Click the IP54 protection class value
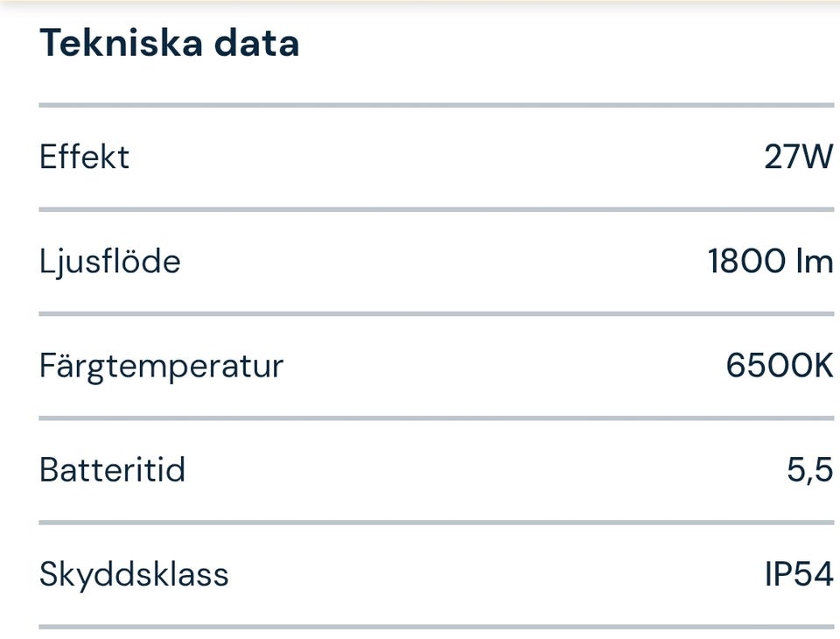 coord(798,574)
